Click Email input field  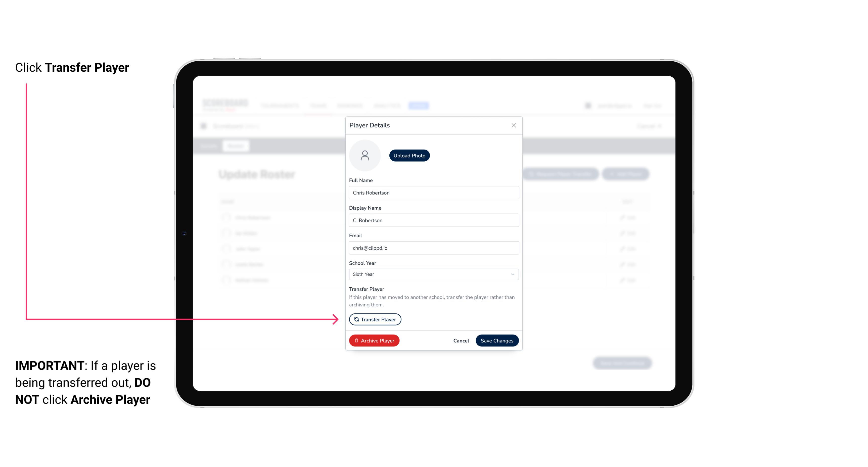433,247
